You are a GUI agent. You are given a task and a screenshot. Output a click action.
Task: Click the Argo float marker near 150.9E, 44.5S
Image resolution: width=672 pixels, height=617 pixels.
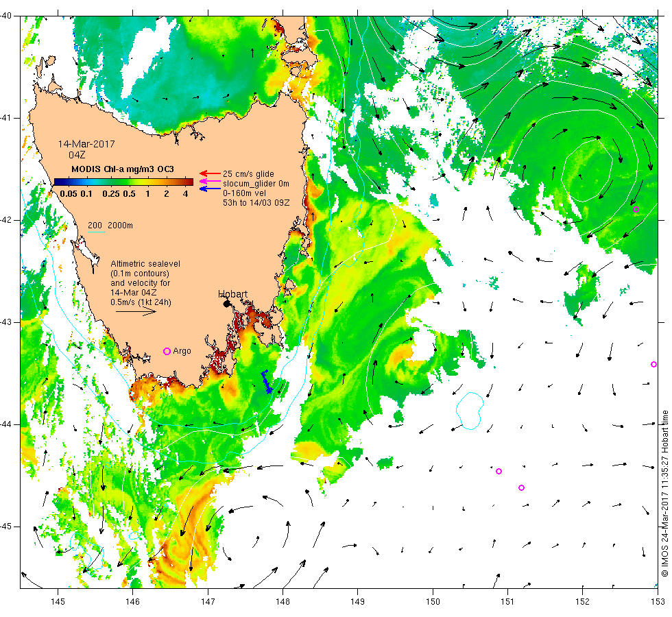click(499, 472)
